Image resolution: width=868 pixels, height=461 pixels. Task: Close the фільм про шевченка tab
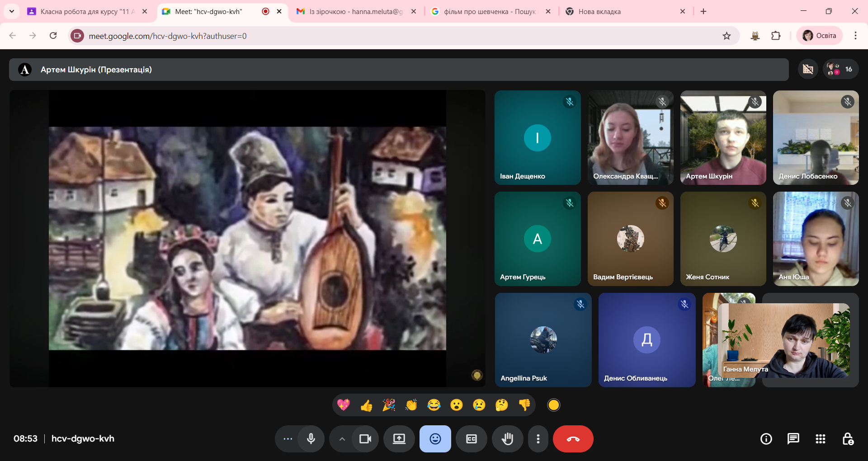[x=548, y=11]
